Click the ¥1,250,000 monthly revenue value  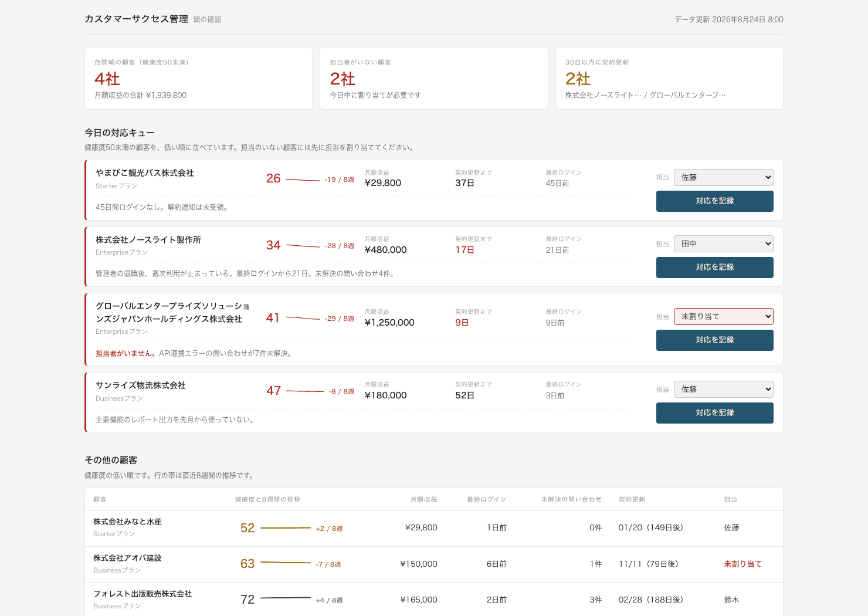click(389, 323)
